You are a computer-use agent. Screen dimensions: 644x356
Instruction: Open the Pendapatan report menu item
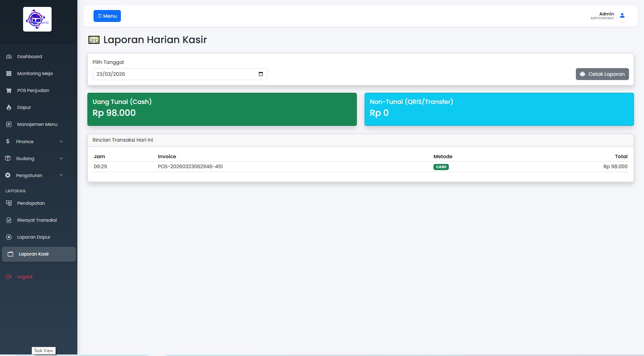coord(31,203)
